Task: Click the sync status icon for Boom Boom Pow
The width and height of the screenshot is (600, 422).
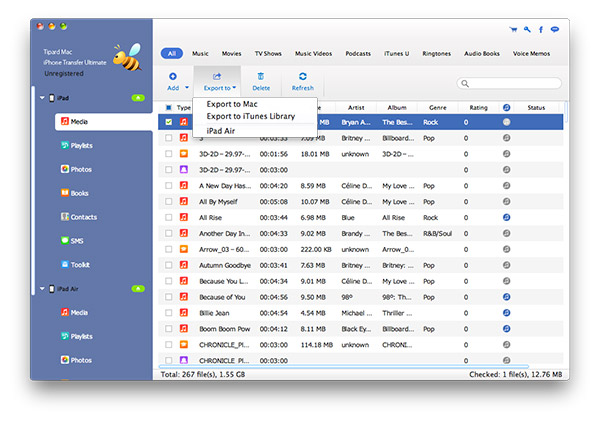Action: pos(506,329)
